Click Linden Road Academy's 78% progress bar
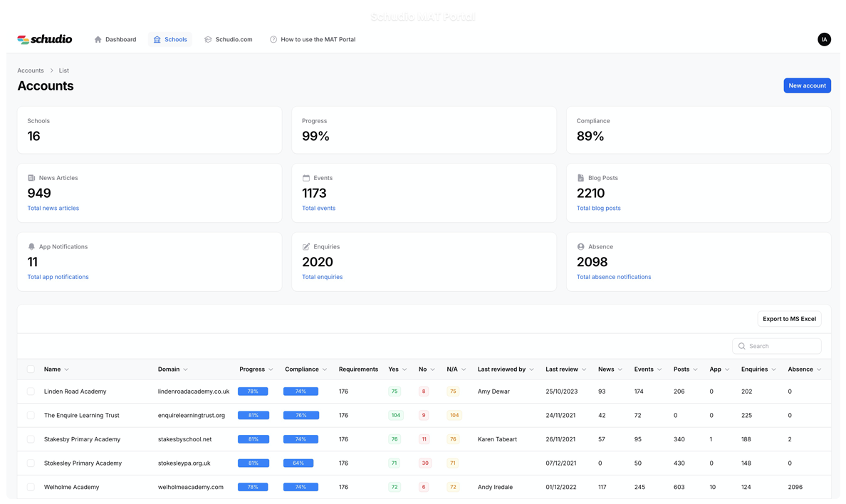Viewport: 846px width, 504px height. (x=253, y=392)
